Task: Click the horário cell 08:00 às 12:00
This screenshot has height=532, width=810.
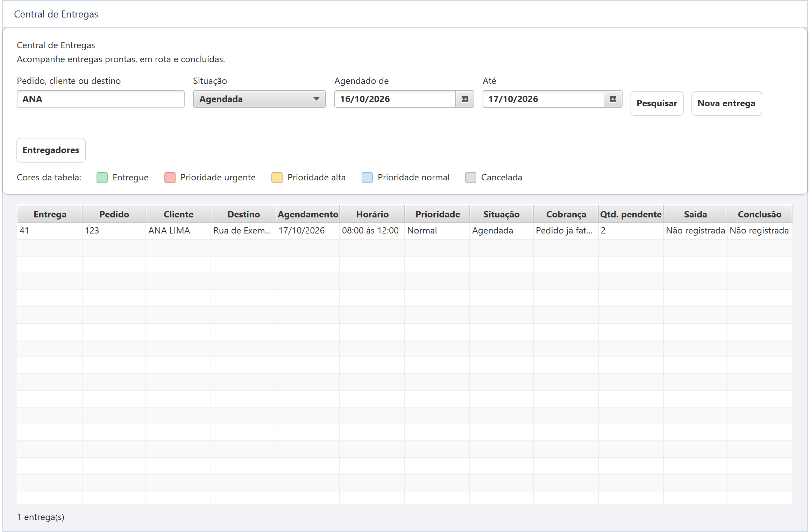Action: click(x=372, y=231)
